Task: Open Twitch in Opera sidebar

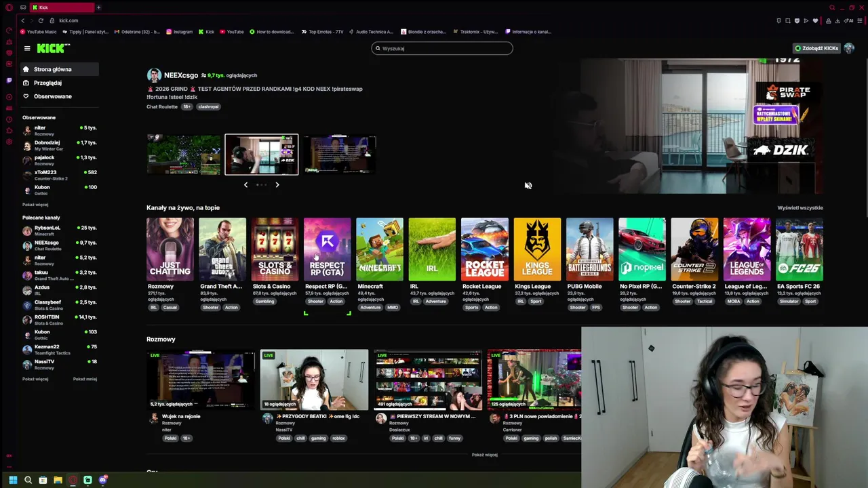Action: point(9,80)
